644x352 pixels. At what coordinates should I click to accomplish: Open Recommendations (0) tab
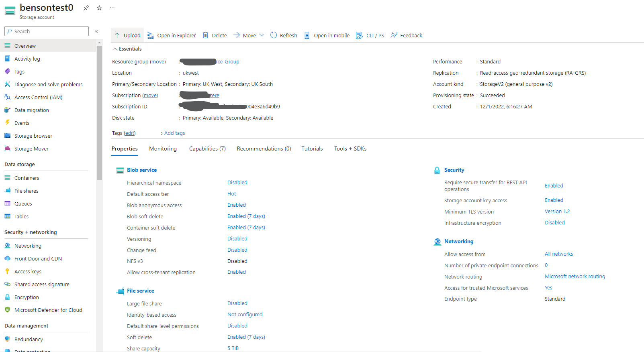tap(264, 149)
